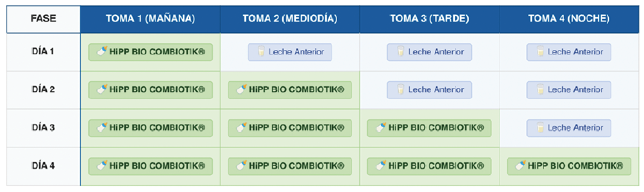Click HiPP BIO COMBIOTIK button in Día 4 Toma 3
The image size is (644, 192).
(429, 166)
